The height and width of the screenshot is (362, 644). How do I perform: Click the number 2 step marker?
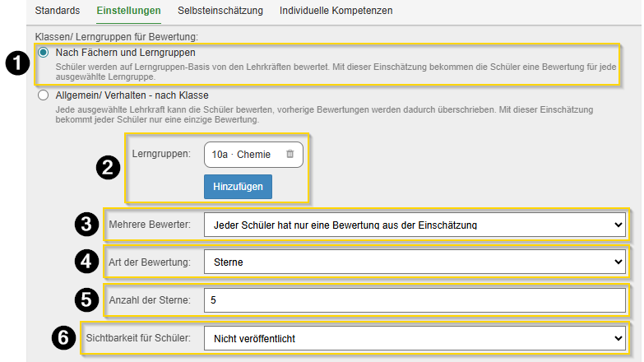coord(107,167)
